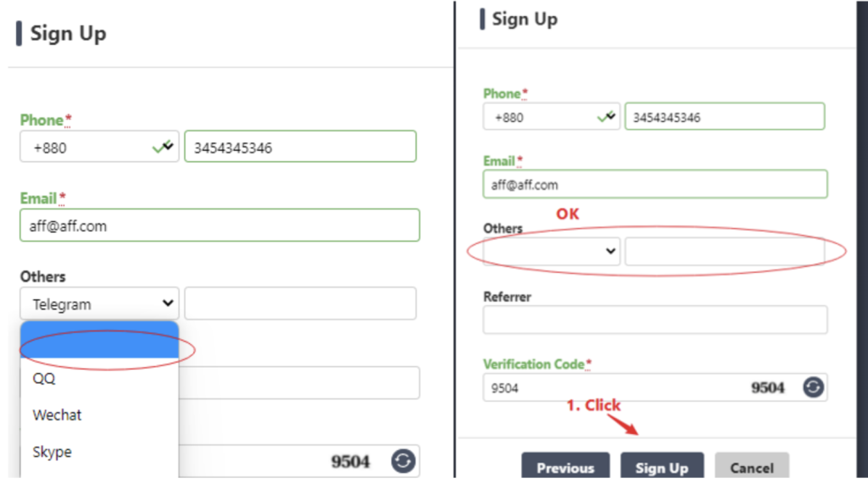Expand the empty Others dropdown in the right form
The height and width of the screenshot is (495, 868).
[x=551, y=252]
